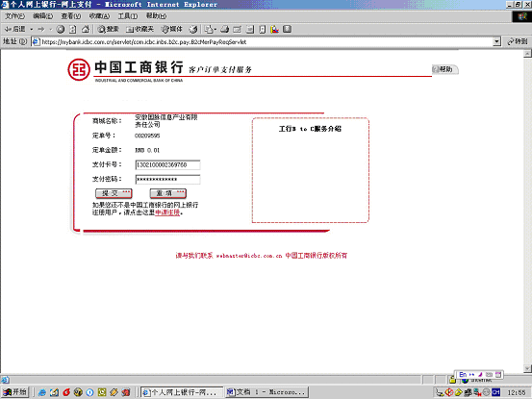Launch Internet Explorer from quick launch
Image resolution: width=532 pixels, height=399 pixels.
pos(42,392)
